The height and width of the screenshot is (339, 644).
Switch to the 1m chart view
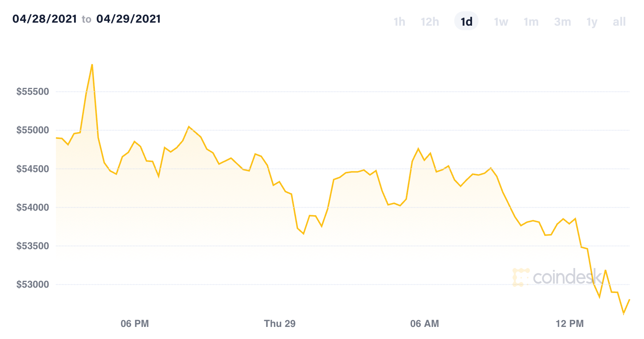point(531,22)
